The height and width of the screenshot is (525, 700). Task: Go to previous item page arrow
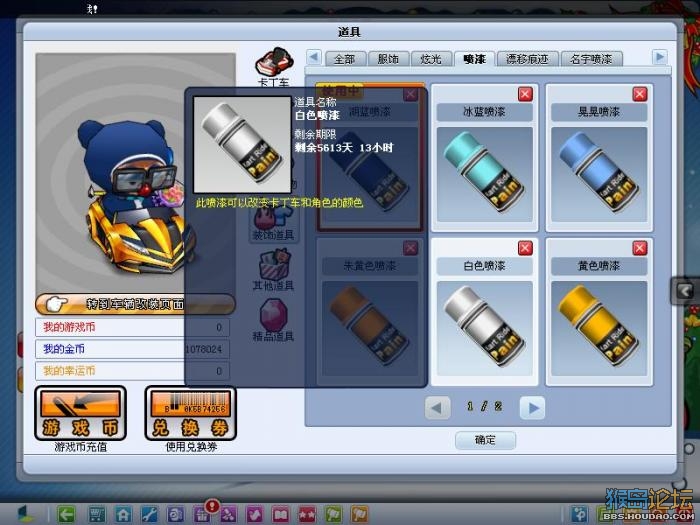click(x=437, y=407)
